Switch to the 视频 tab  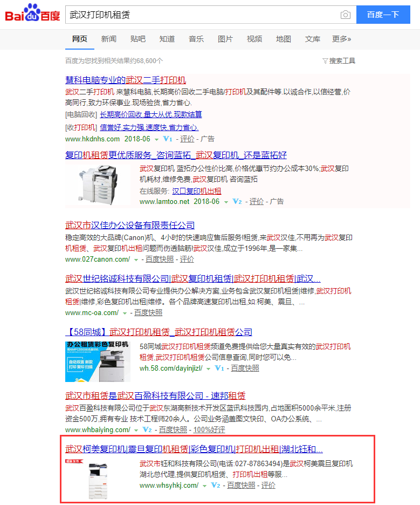[254, 39]
